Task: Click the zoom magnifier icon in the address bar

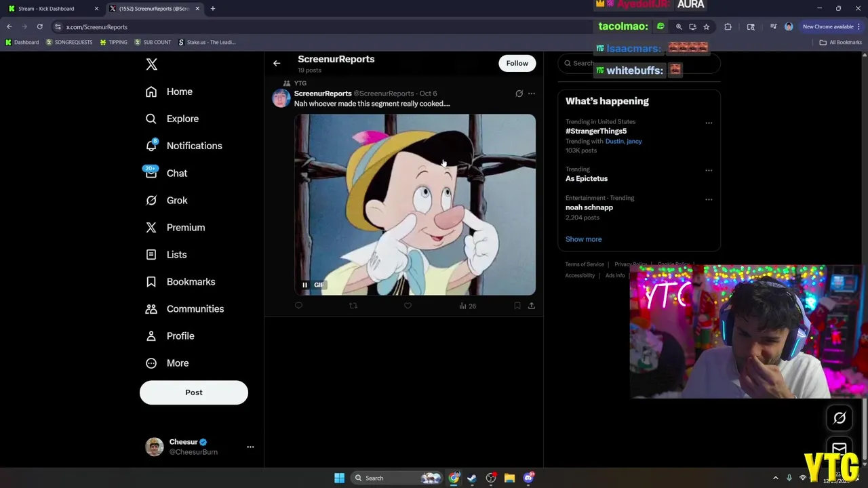Action: pyautogui.click(x=679, y=26)
